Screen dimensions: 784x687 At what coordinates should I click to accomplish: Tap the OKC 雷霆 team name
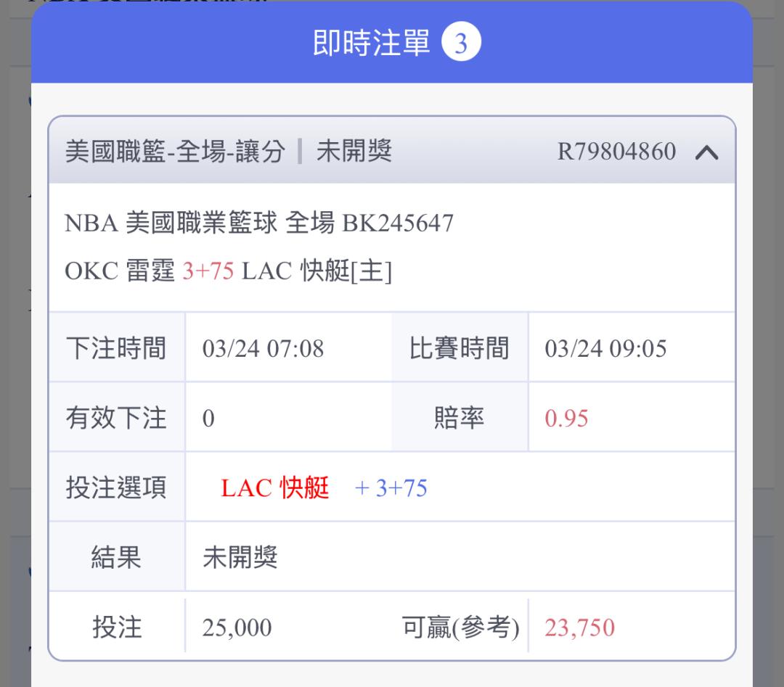point(120,271)
